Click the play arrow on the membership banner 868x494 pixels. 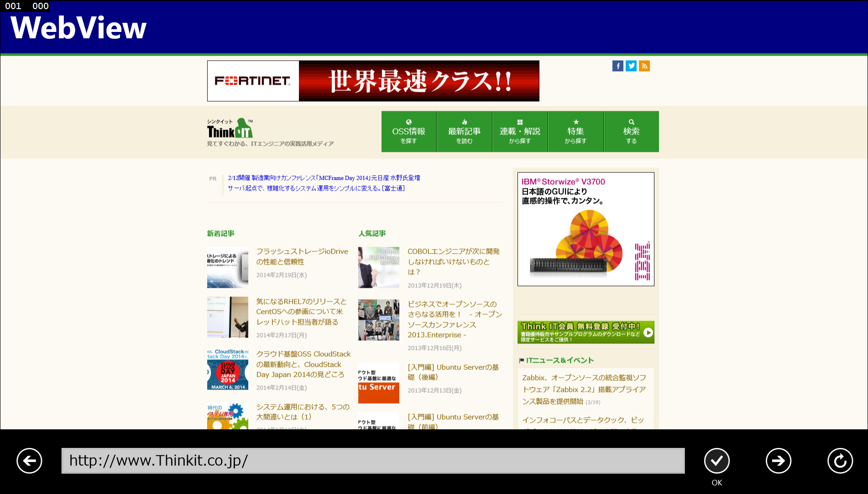(x=648, y=333)
